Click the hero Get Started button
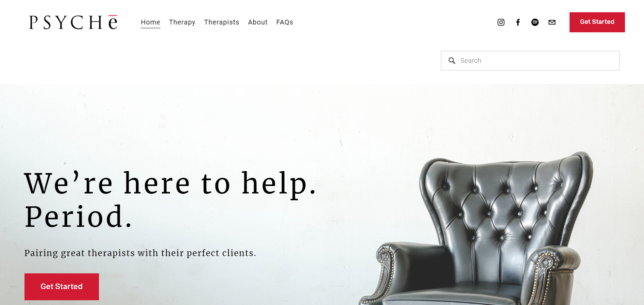The height and width of the screenshot is (305, 644). [62, 287]
